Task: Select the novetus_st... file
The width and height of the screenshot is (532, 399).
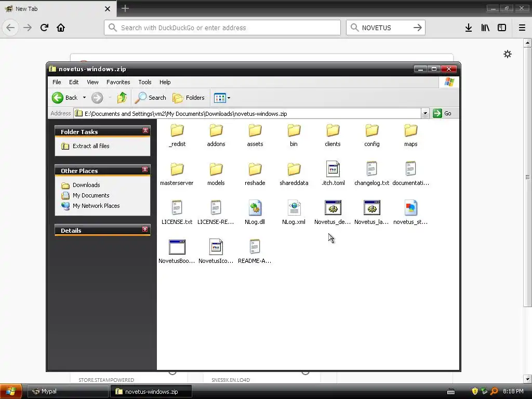Action: 410,212
